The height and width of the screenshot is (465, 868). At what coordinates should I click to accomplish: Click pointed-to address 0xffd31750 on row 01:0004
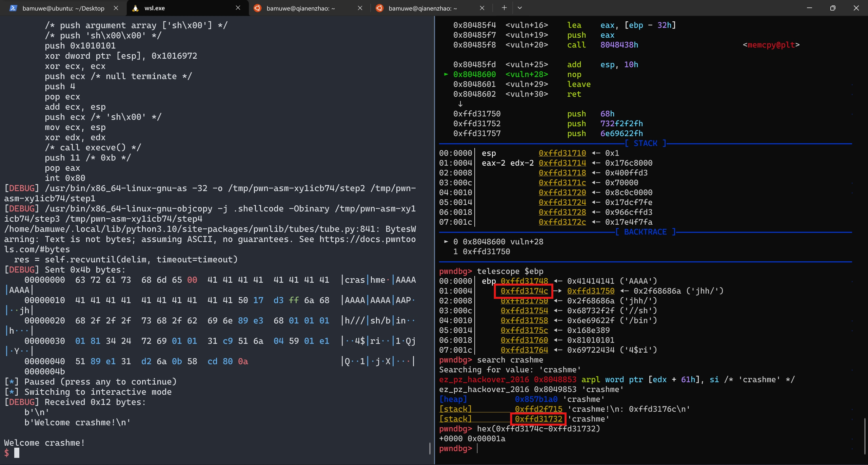(591, 291)
